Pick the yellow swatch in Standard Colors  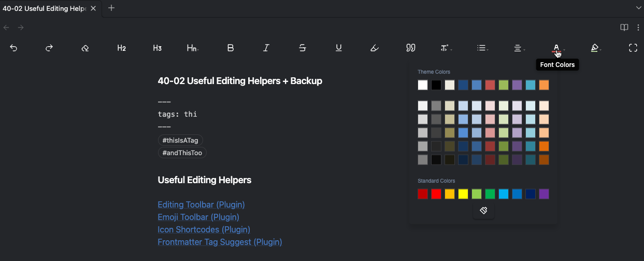pos(463,194)
